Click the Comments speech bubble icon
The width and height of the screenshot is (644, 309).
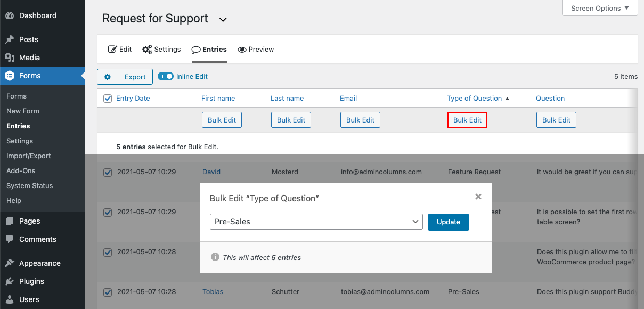pos(10,239)
